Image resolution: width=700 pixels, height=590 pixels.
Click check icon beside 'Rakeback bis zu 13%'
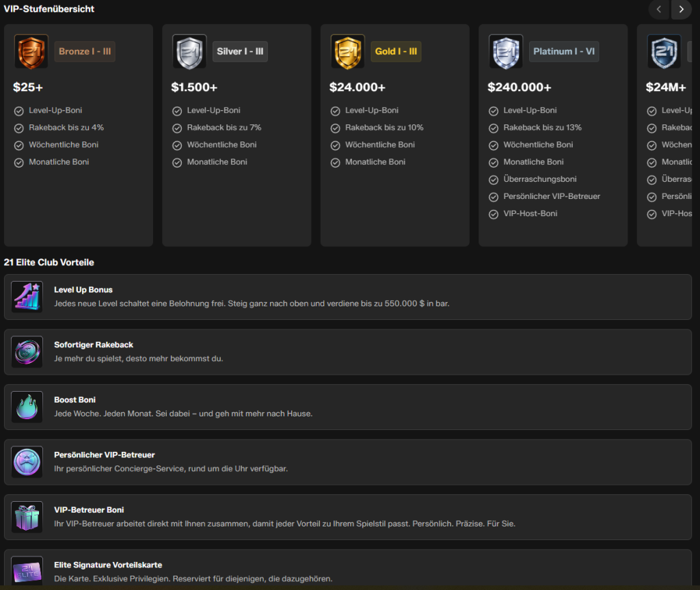[494, 128]
